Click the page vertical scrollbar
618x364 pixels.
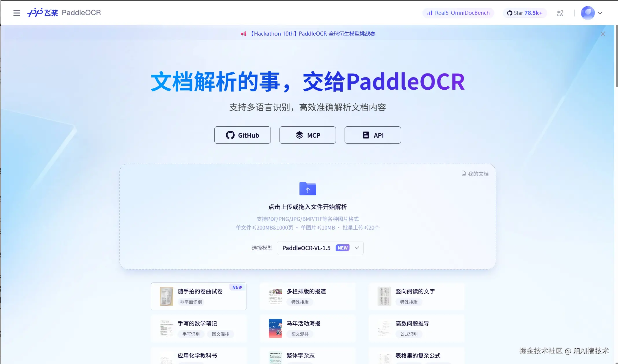pyautogui.click(x=616, y=56)
